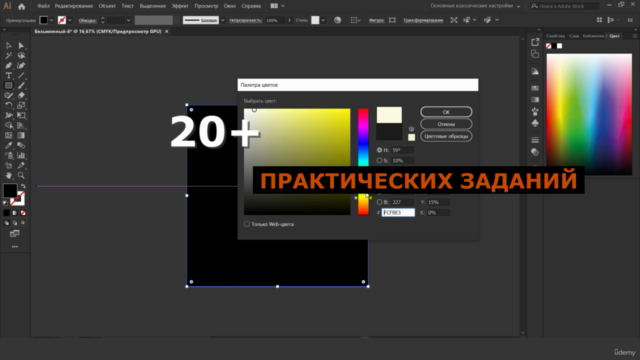This screenshot has width=640, height=360.
Task: Select the Blend tool
Action: pyautogui.click(x=21, y=145)
